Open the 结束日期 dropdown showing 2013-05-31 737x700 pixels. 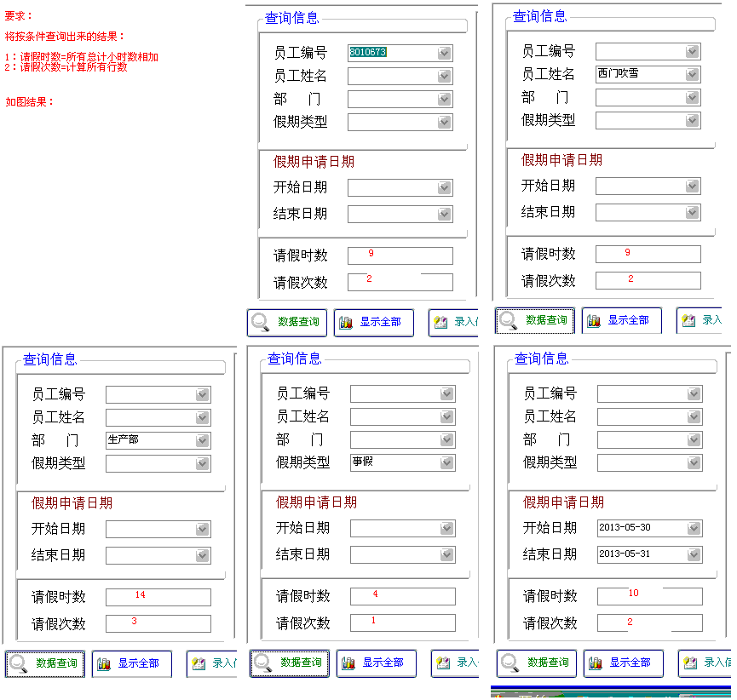click(x=694, y=555)
